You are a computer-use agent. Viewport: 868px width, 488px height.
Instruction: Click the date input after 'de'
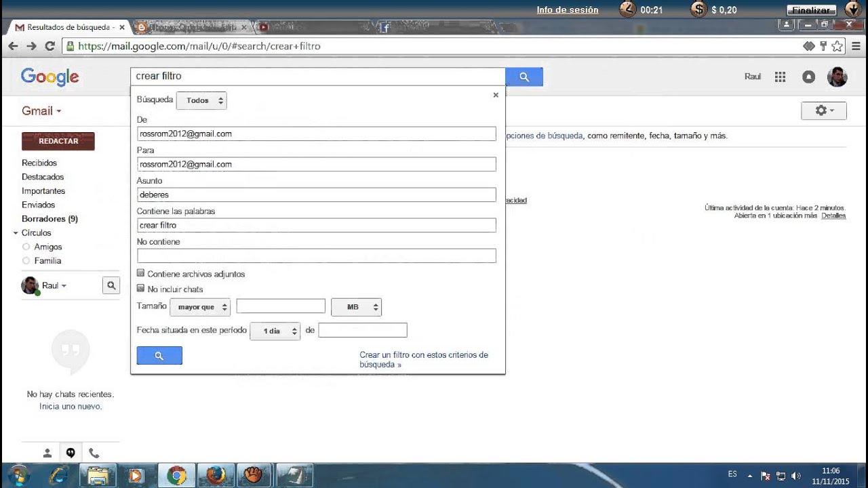363,330
